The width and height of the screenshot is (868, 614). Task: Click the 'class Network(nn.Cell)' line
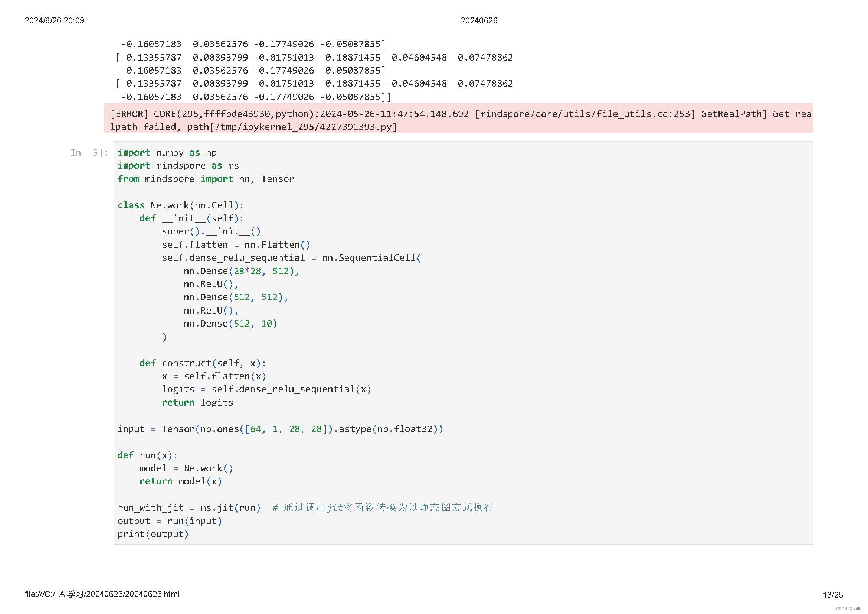180,205
